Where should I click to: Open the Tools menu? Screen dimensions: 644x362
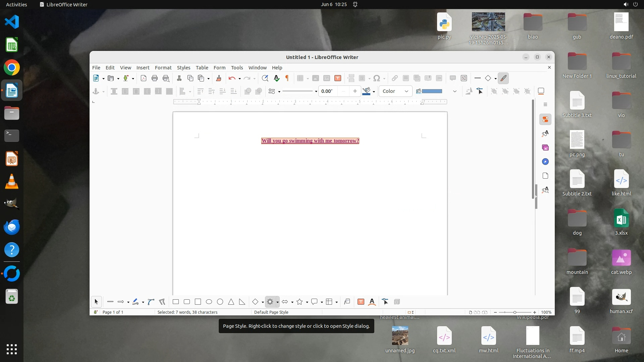(x=236, y=67)
